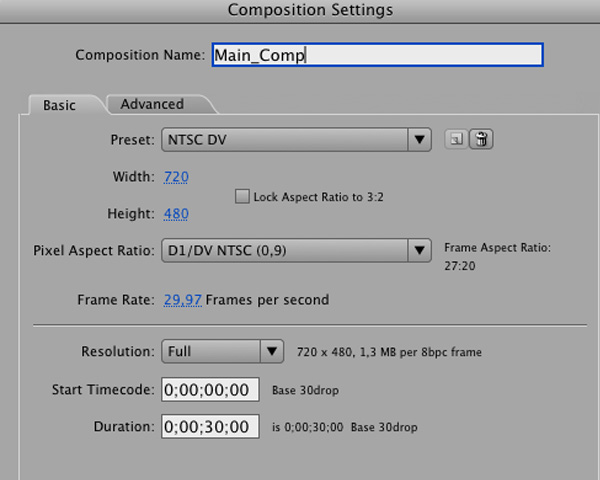Open the Pixel Aspect Ratio D1/DV NTSC dropdown
This screenshot has height=480, width=600.
tap(285, 250)
